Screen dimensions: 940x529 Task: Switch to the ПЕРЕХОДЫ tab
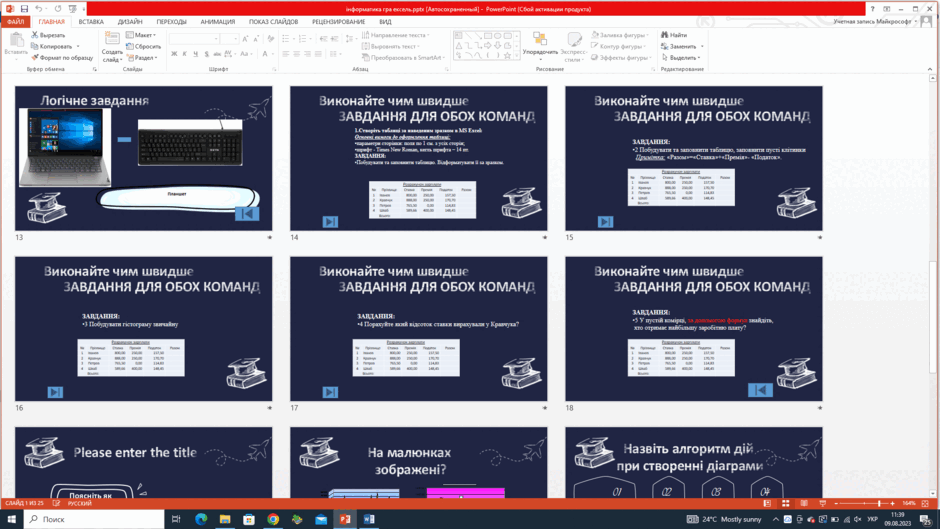tap(171, 22)
